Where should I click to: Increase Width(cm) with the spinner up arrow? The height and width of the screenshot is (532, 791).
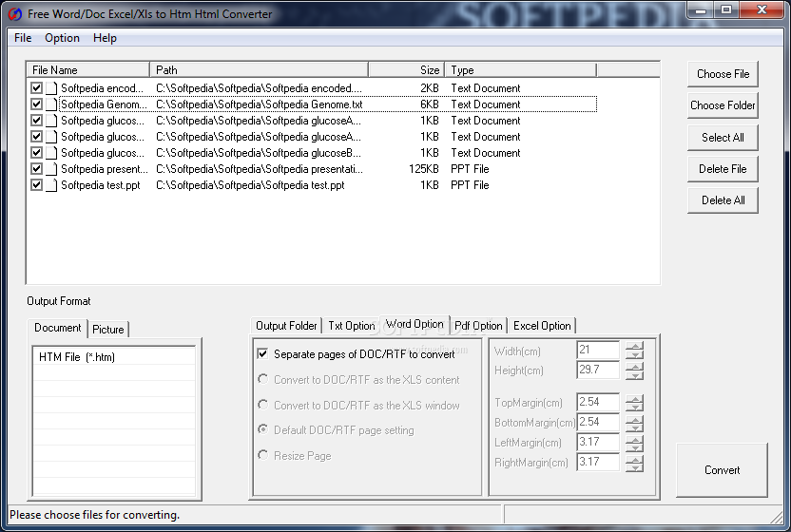[x=635, y=346]
